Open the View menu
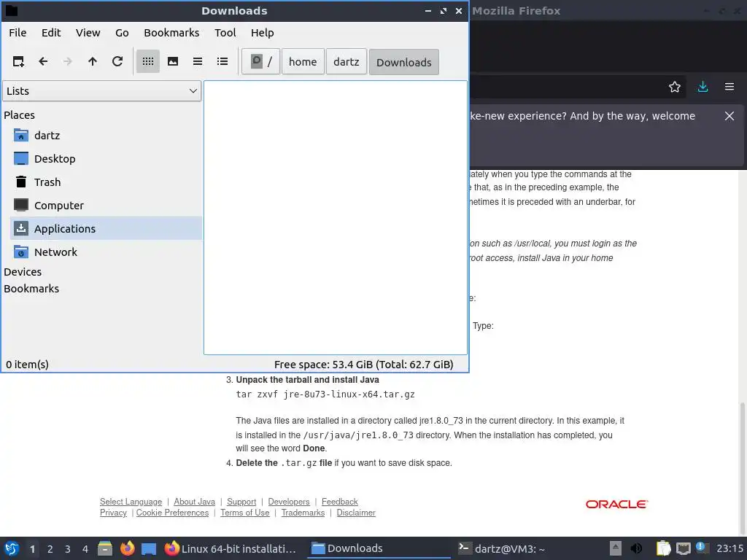Screen dimensions: 747x560 point(88,33)
